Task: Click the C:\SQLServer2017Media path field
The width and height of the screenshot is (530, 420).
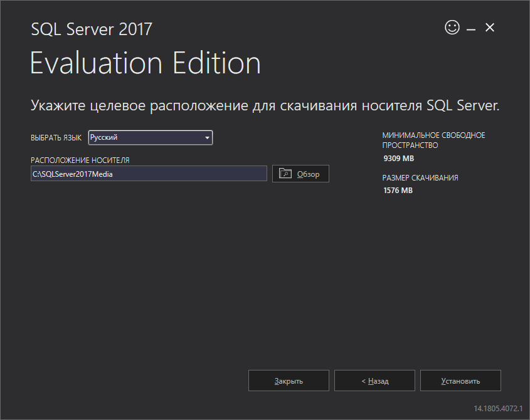Action: click(x=149, y=174)
